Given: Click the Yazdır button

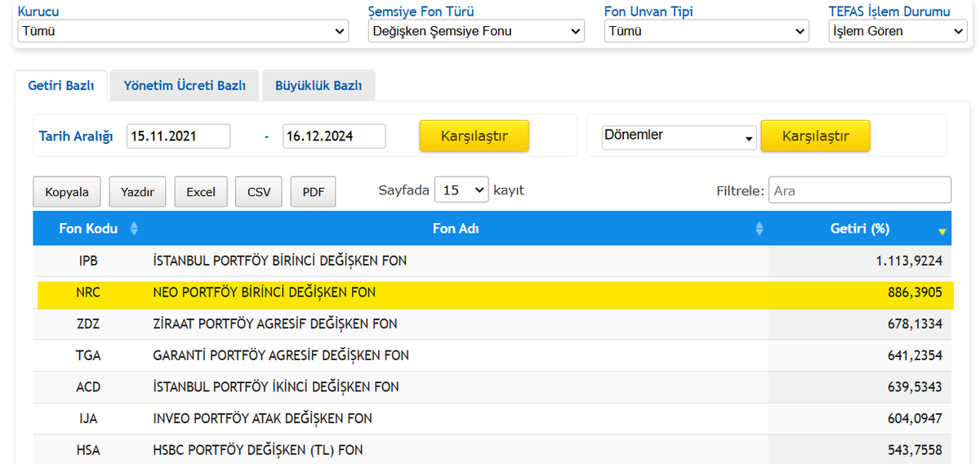Looking at the screenshot, I should click(x=137, y=192).
